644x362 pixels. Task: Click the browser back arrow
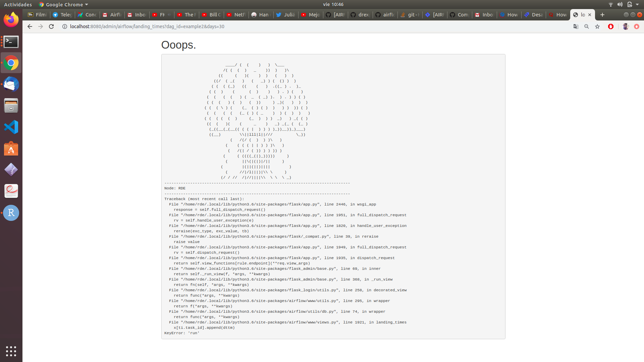pos(30,26)
